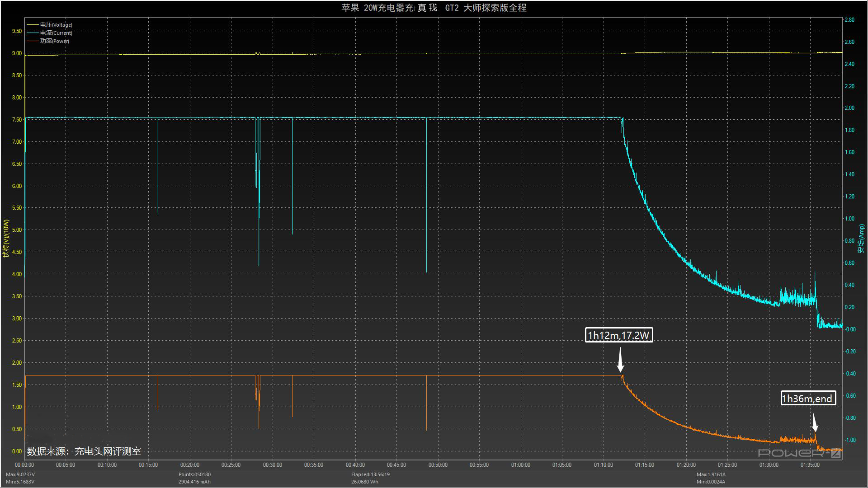The image size is (868, 488).
Task: Click the 00:45:00 time axis label
Action: click(396, 465)
